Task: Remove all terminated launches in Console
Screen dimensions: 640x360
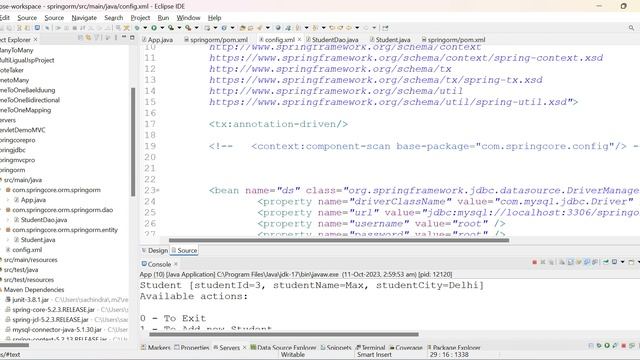Action: tap(551, 262)
